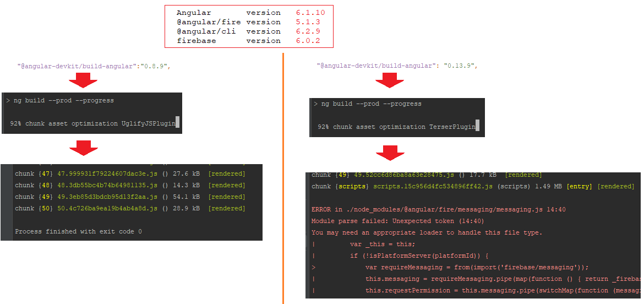Click 'You may need an appropriate loader' message
The width and height of the screenshot is (644, 304).
(x=427, y=232)
